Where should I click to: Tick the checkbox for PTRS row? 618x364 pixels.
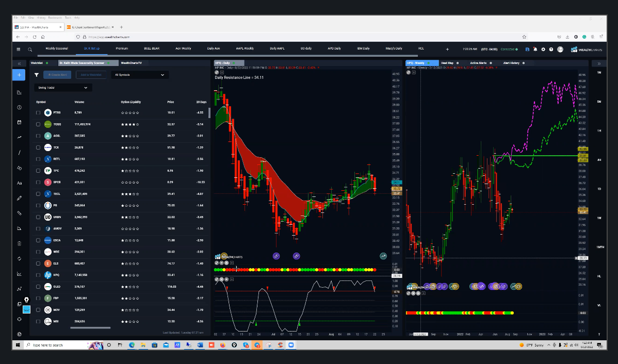click(x=38, y=113)
